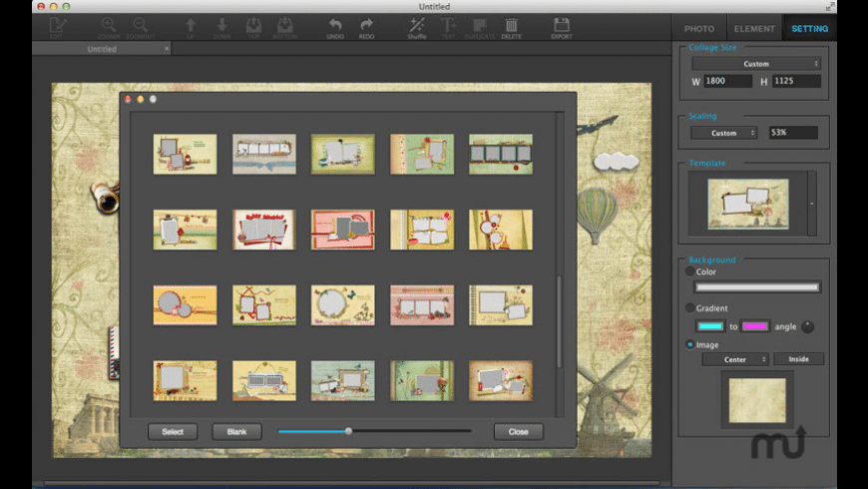
Task: Click the Zoom In magnifier icon
Action: point(108,25)
